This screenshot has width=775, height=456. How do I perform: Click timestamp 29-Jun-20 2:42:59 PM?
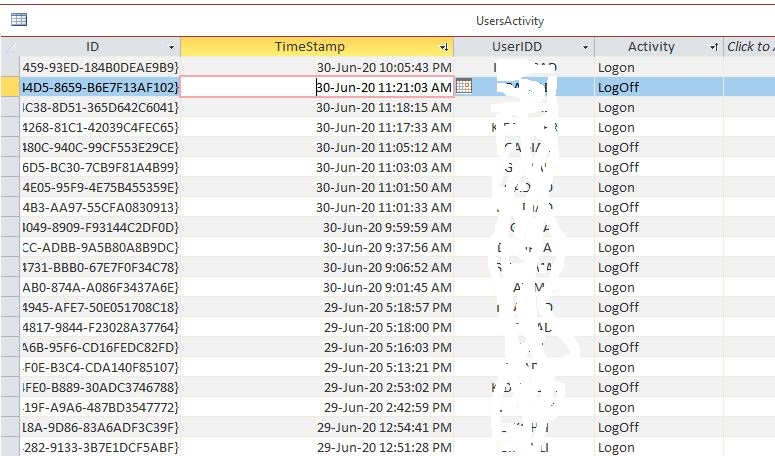tap(388, 408)
